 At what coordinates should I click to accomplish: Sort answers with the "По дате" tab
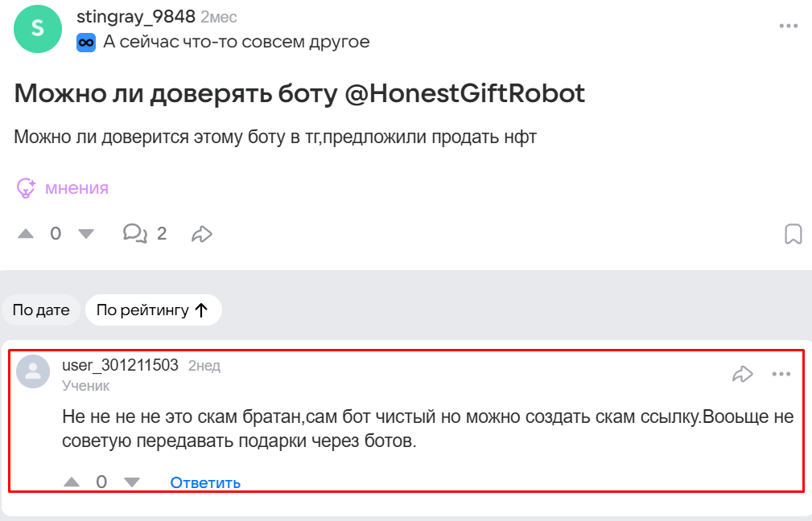pos(41,310)
